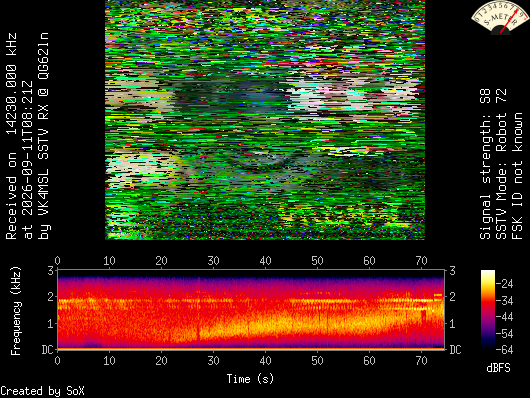Click the left 'DC' frequency axis label

(48, 350)
